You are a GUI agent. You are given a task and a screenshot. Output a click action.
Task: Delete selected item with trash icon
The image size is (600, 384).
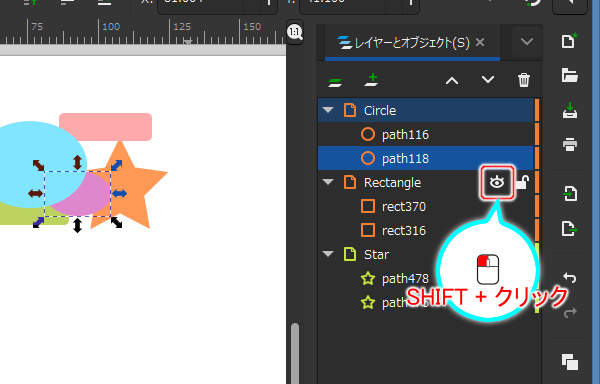tap(524, 80)
